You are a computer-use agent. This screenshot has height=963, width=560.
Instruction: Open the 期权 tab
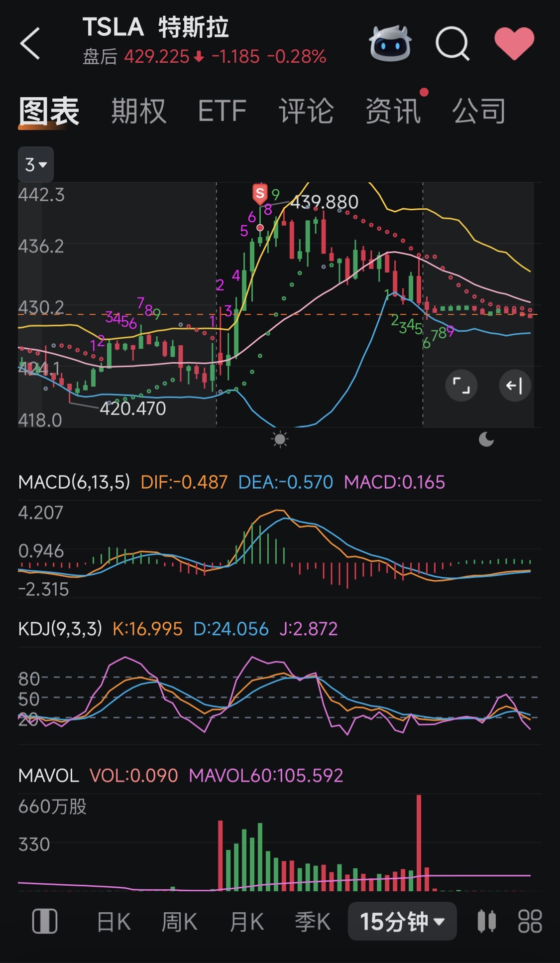tap(138, 111)
